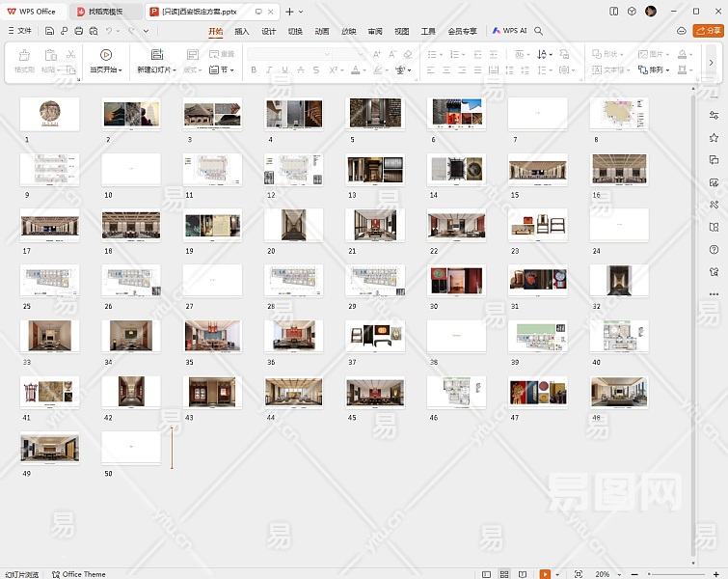This screenshot has width=728, height=579.
Task: Open new tab with plus icon
Action: pos(288,11)
